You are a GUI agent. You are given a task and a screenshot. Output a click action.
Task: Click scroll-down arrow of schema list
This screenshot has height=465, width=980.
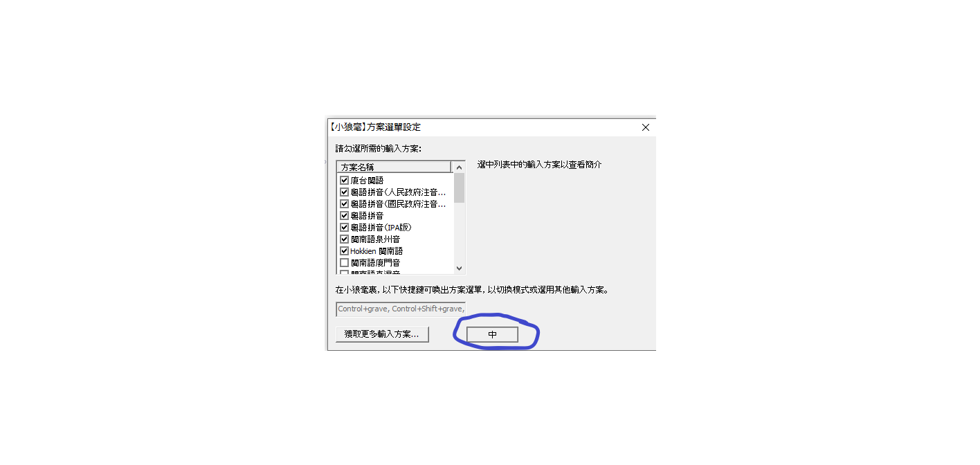(459, 268)
